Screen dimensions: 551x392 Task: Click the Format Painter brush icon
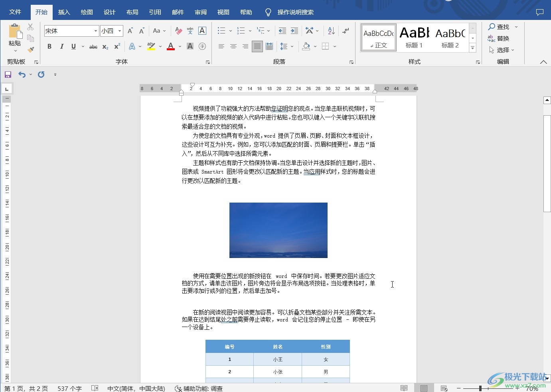pyautogui.click(x=31, y=50)
